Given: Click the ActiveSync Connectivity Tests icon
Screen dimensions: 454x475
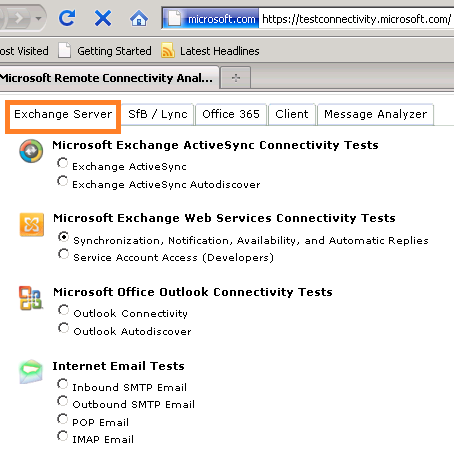Looking at the screenshot, I should point(31,151).
